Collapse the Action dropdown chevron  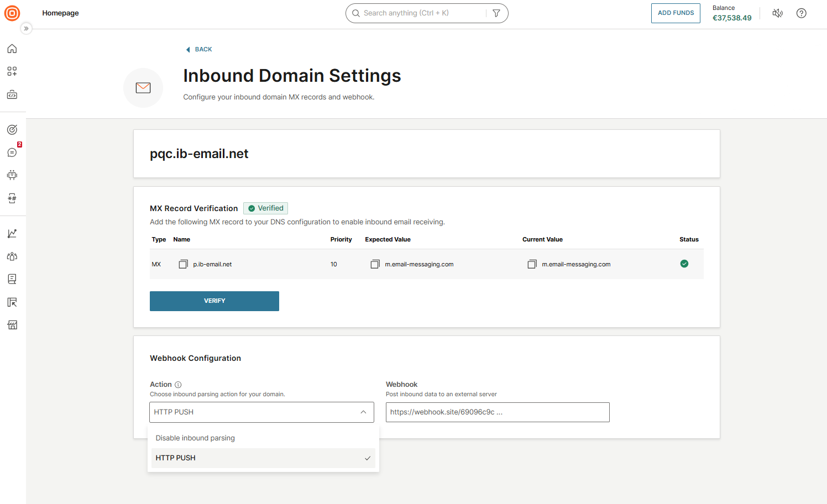[x=363, y=412]
